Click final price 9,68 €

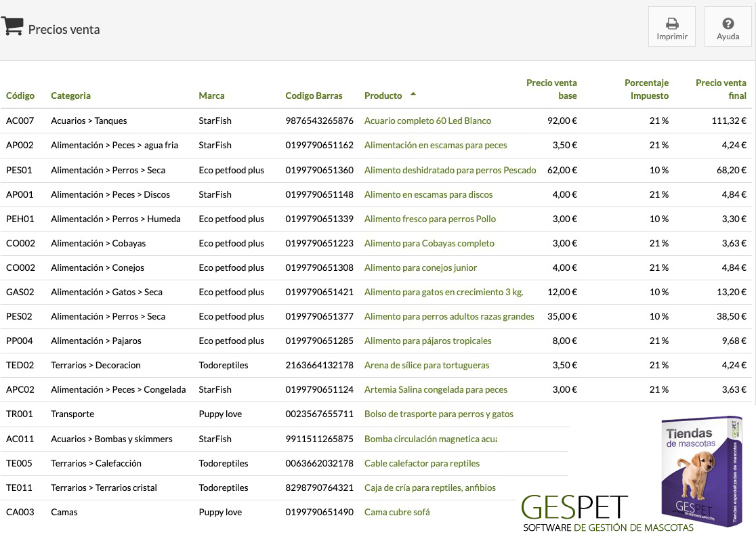[x=734, y=341]
